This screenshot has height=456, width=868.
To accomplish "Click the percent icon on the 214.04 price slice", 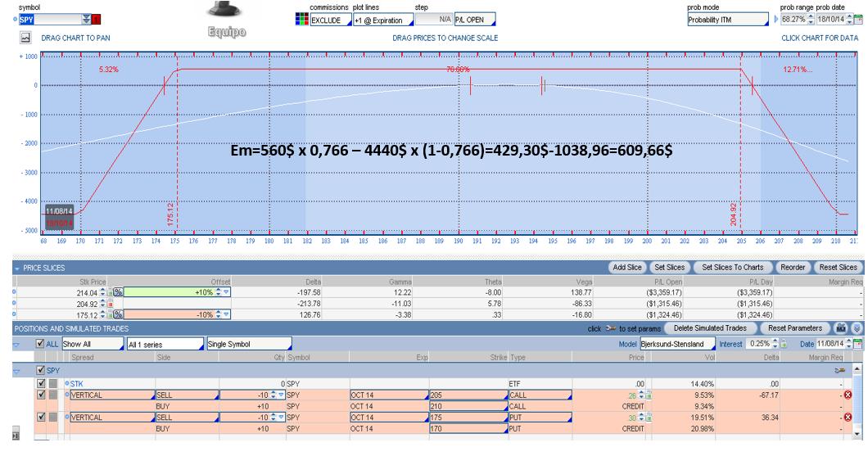I will click(x=118, y=292).
